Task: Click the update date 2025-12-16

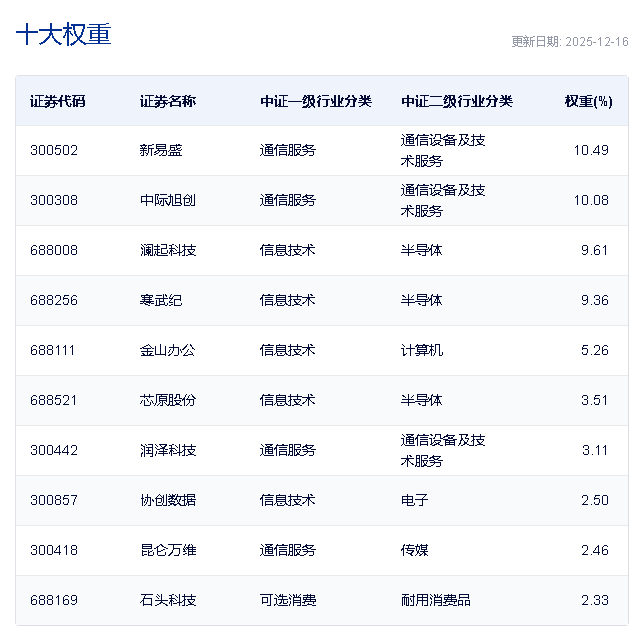Action: (x=597, y=42)
